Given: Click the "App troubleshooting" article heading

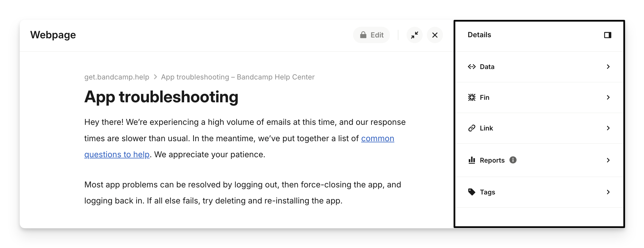Looking at the screenshot, I should (x=161, y=97).
